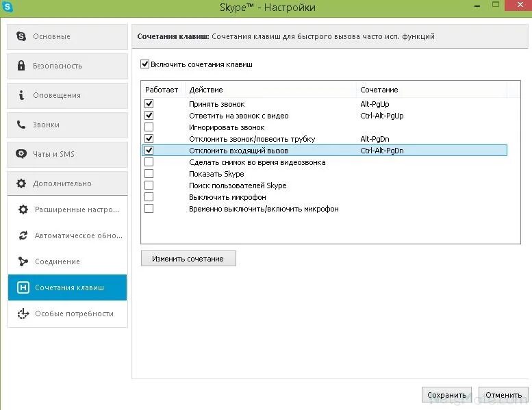
Task: Click the Skype icon beside Основные
Action: [21, 36]
